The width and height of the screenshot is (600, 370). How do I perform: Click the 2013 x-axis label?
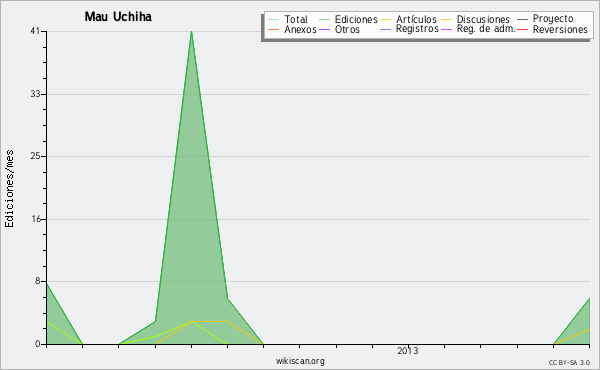pos(408,351)
